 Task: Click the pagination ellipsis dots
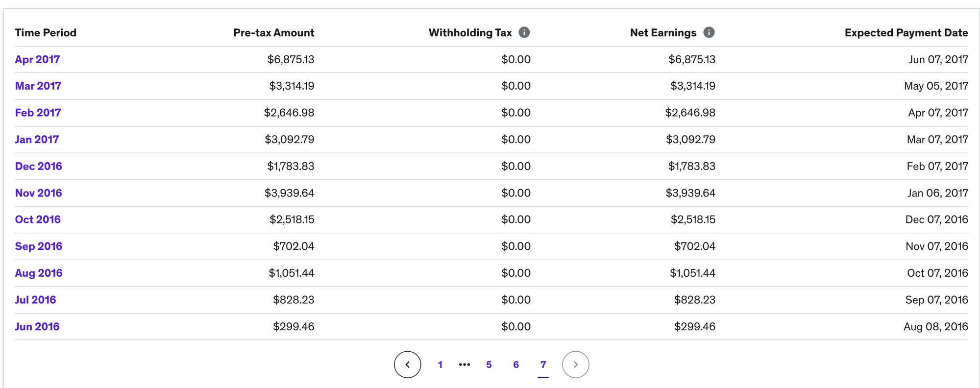tap(465, 364)
